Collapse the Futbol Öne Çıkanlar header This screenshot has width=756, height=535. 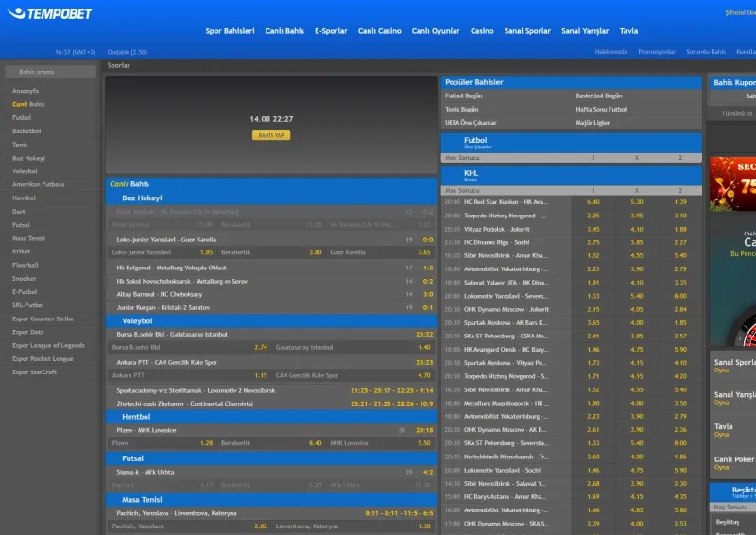pyautogui.click(x=572, y=143)
